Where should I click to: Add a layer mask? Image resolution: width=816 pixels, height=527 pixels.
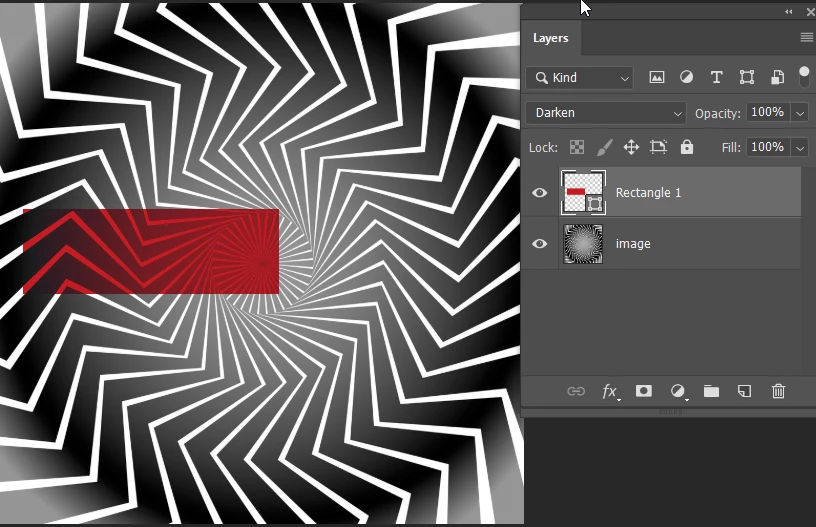[644, 391]
